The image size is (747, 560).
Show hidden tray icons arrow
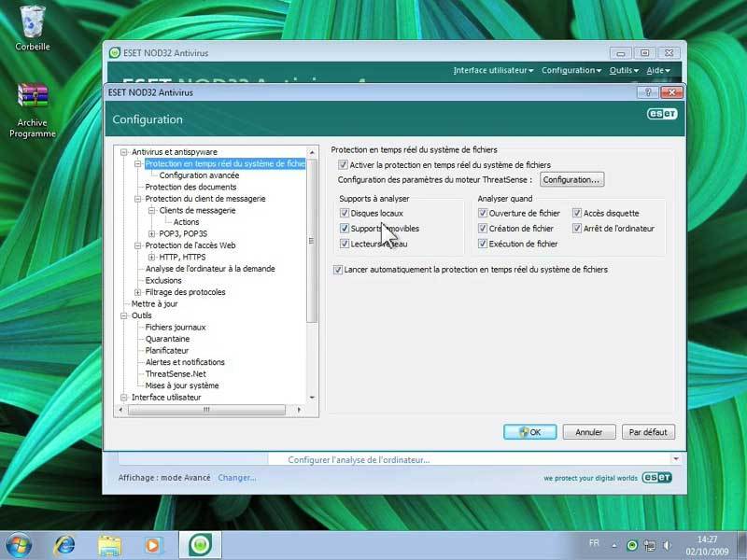pos(614,546)
